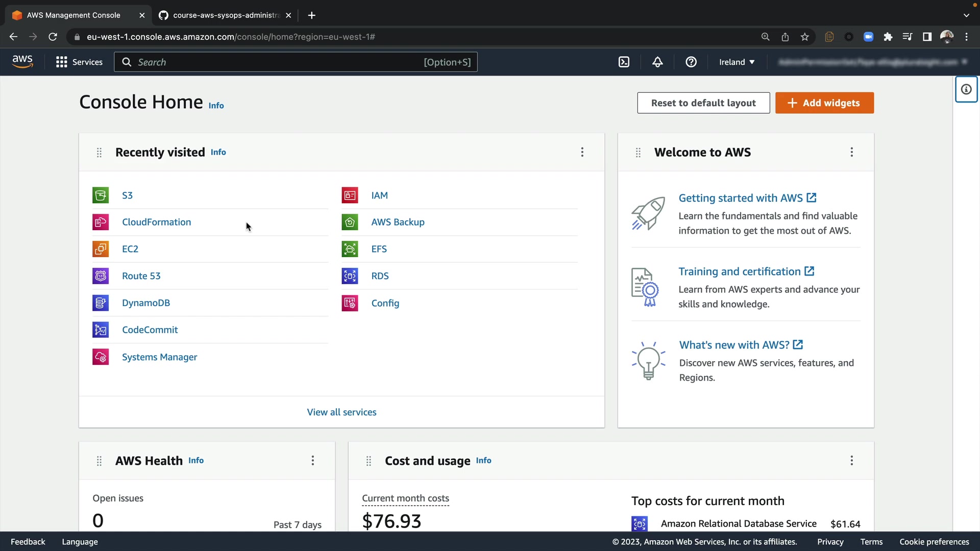
Task: Click View all services link
Action: pyautogui.click(x=341, y=412)
